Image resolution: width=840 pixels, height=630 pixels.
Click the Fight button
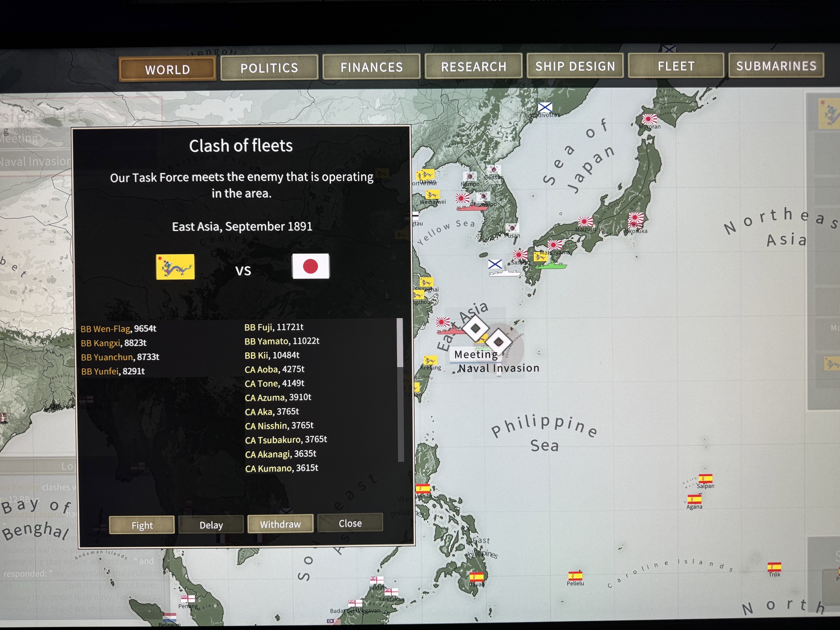pyautogui.click(x=142, y=525)
